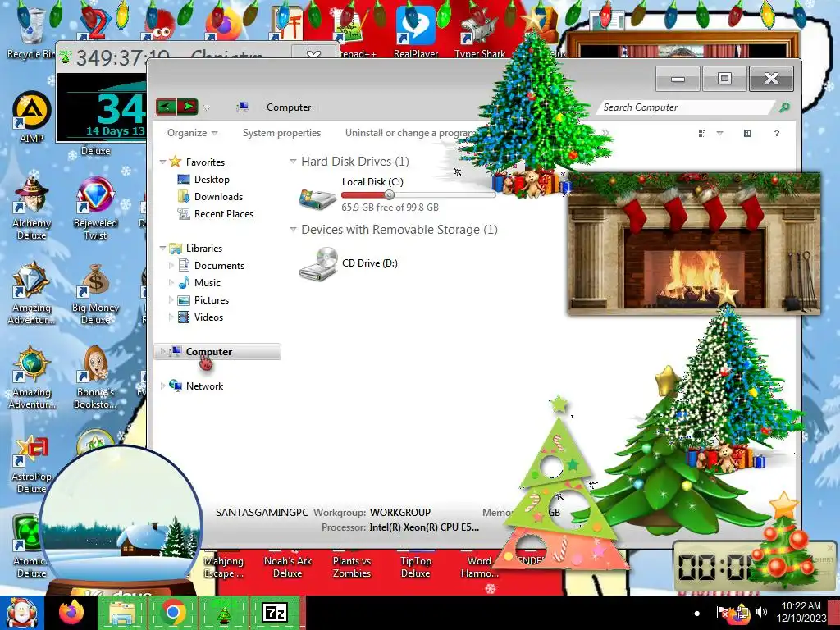The width and height of the screenshot is (840, 630).
Task: Open Mahjong Escape desktop shortcut
Action: 223,567
